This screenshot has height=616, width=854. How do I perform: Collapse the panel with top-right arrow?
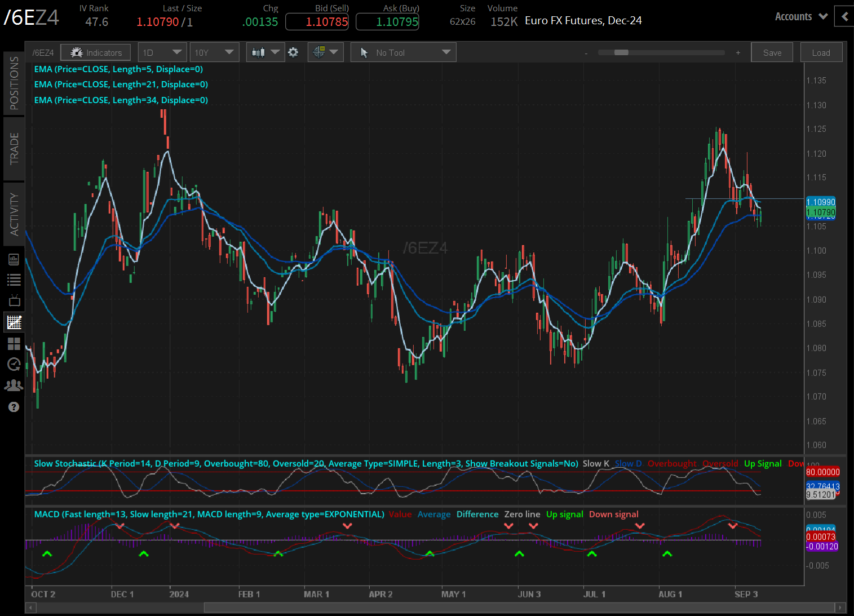pyautogui.click(x=844, y=16)
